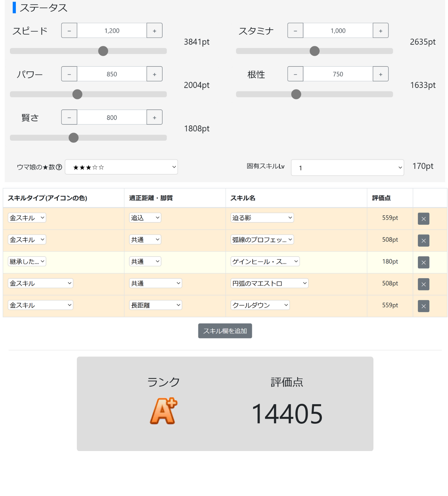Image resolution: width=448 pixels, height=496 pixels.
Task: Open the ゲインヒール skill name dropdown
Action: pos(265,261)
